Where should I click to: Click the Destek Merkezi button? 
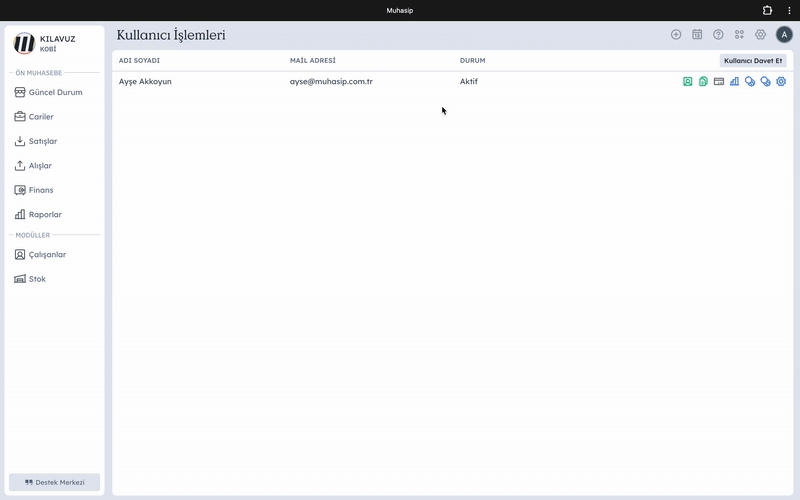(55, 482)
